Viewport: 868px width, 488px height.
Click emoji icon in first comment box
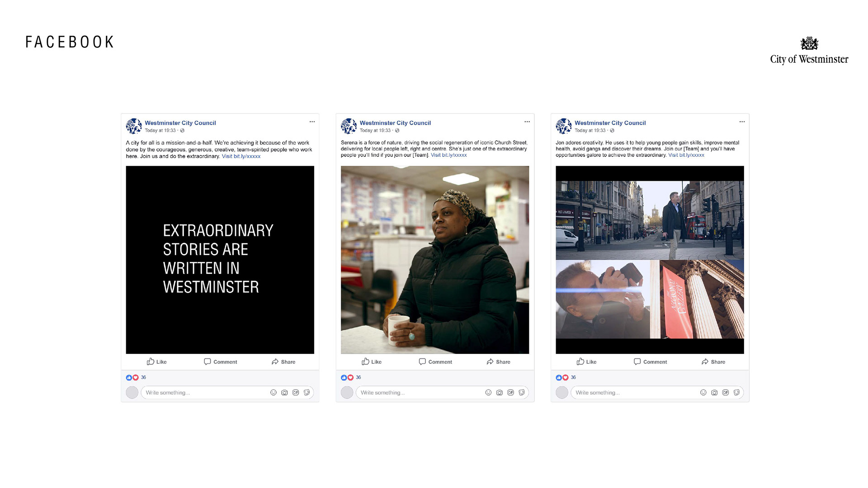273,393
